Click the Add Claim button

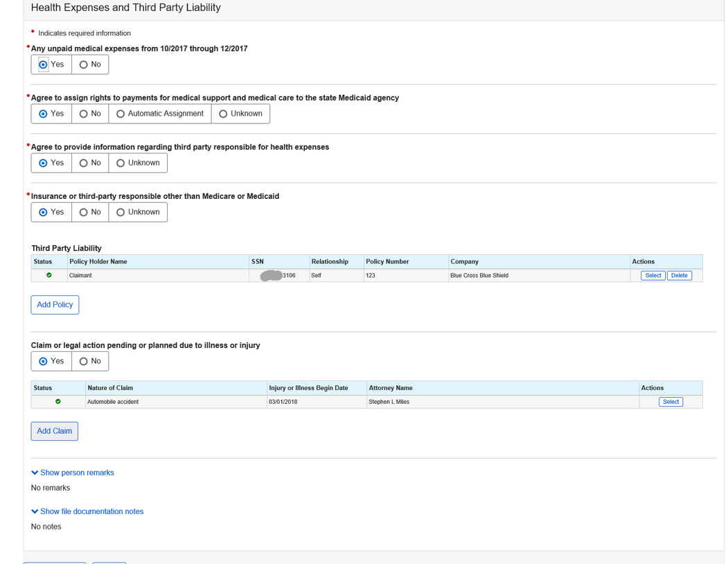(54, 431)
